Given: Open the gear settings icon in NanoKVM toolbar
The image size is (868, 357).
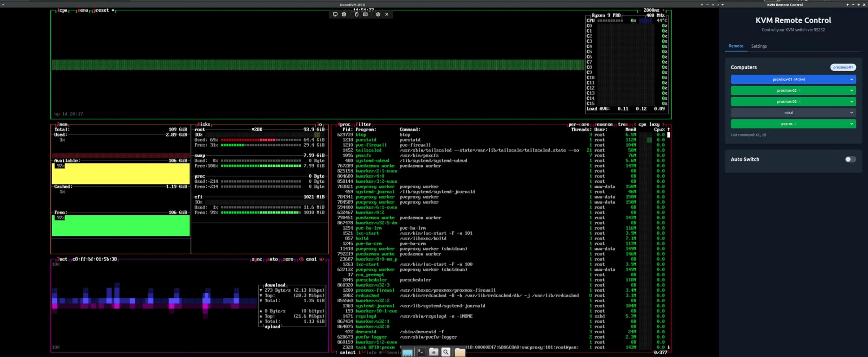Looking at the screenshot, I should click(x=378, y=14).
